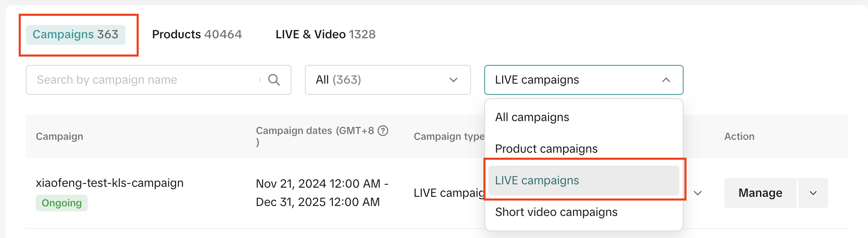Go to the LIVE & Video tab

tap(325, 35)
